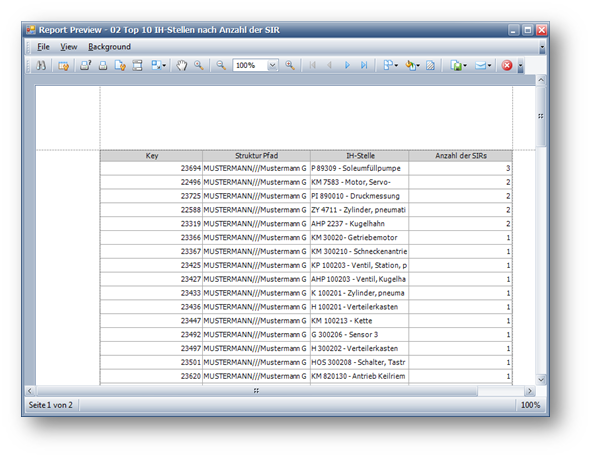The height and width of the screenshot is (459, 592).
Task: Click the Watermark icon
Action: 430,66
